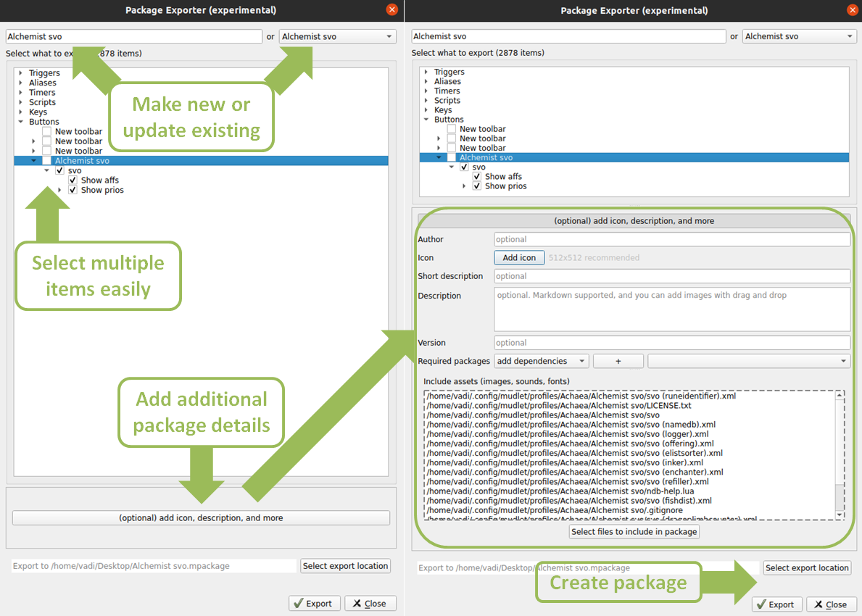Expand the "(optional) add icon, description, and more" section
Image resolution: width=862 pixels, height=616 pixels.
201,517
